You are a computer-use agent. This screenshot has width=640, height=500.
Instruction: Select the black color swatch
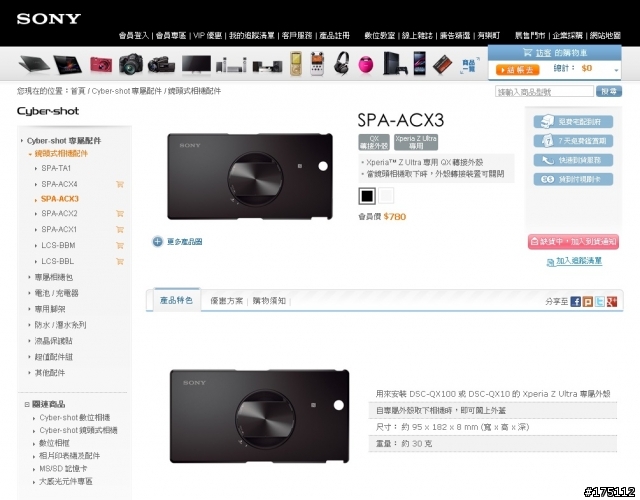pos(367,196)
